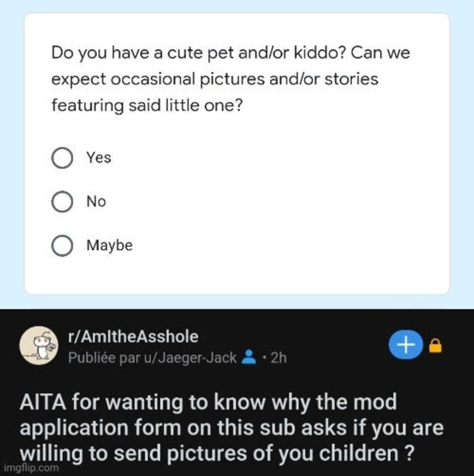The width and height of the screenshot is (474, 476).
Task: Click the yellow padlock locked-post icon
Action: tap(435, 346)
